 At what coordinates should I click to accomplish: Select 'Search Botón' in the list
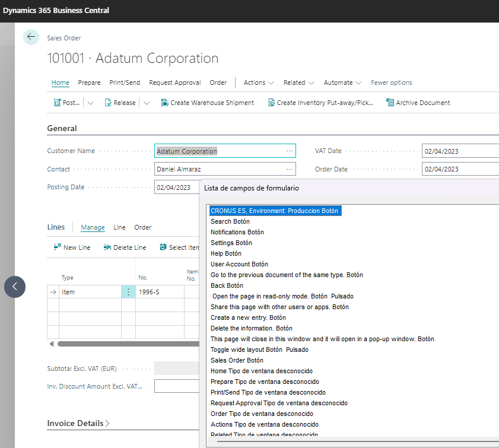pyautogui.click(x=230, y=221)
